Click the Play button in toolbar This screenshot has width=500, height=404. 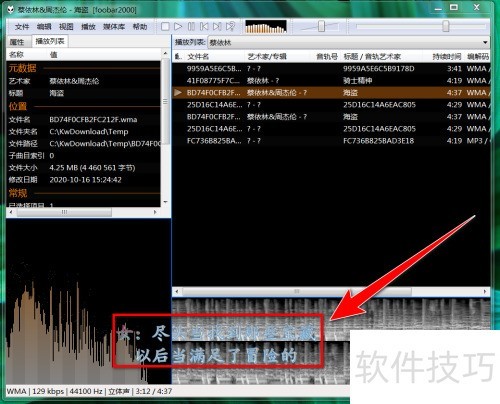(178, 27)
